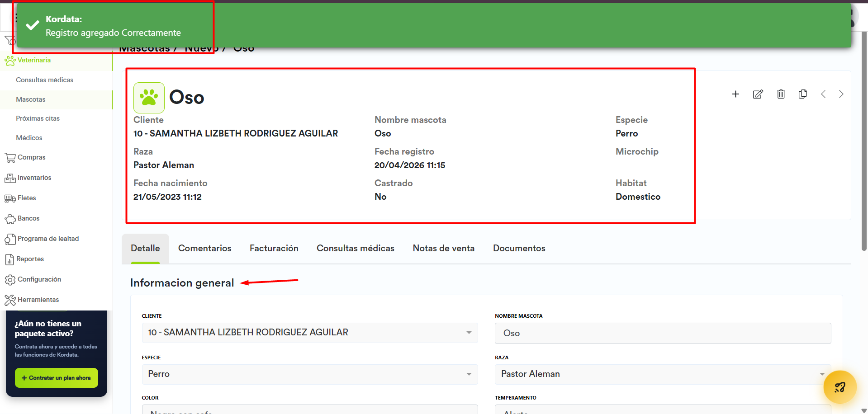Open the Raza dropdown showing Pastor Aleman
868x414 pixels.
pos(662,374)
